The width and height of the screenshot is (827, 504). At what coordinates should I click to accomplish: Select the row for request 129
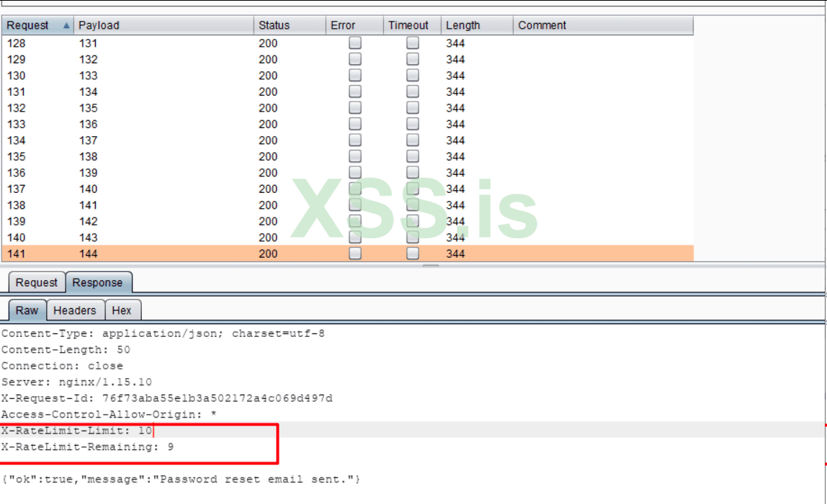tap(347, 60)
